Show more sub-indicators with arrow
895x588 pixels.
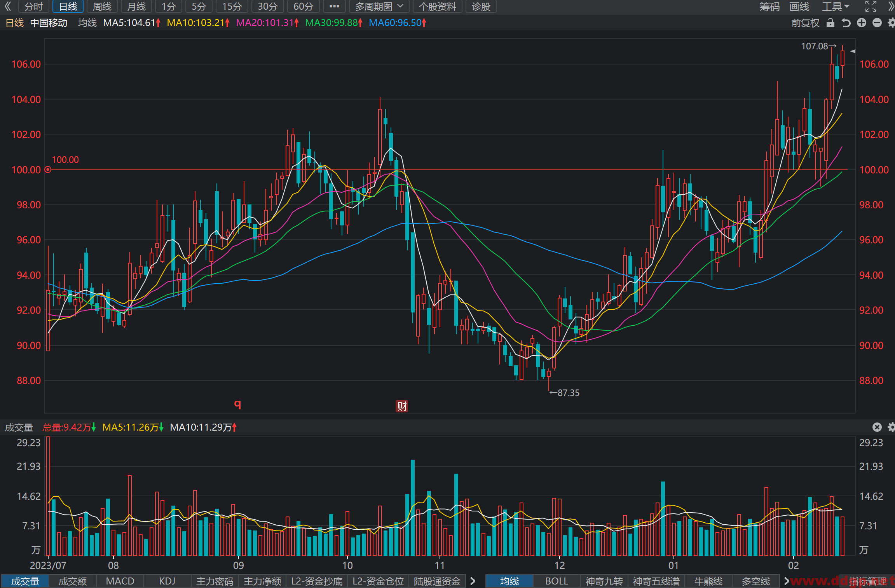coord(473,581)
